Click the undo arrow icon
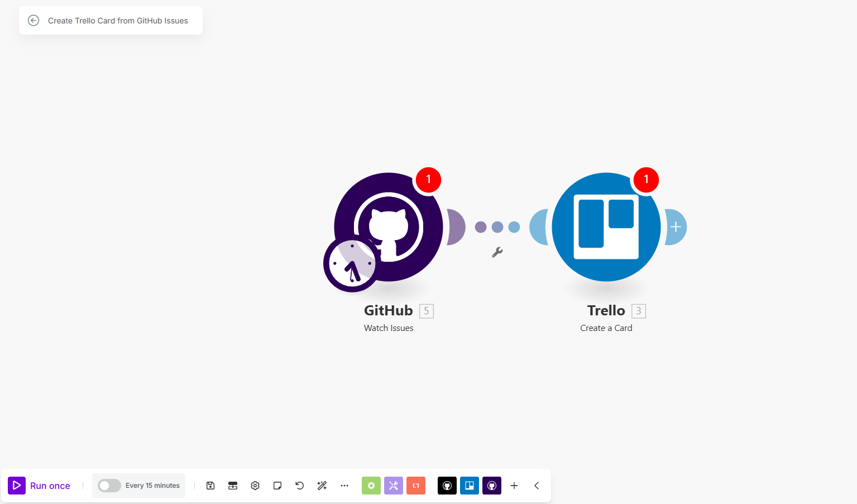The image size is (857, 504). tap(300, 486)
